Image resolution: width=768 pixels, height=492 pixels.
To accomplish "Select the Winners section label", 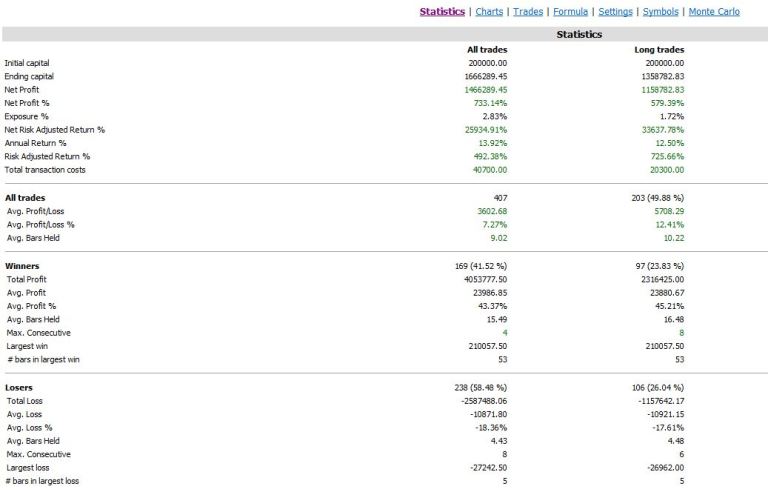I will click(22, 266).
